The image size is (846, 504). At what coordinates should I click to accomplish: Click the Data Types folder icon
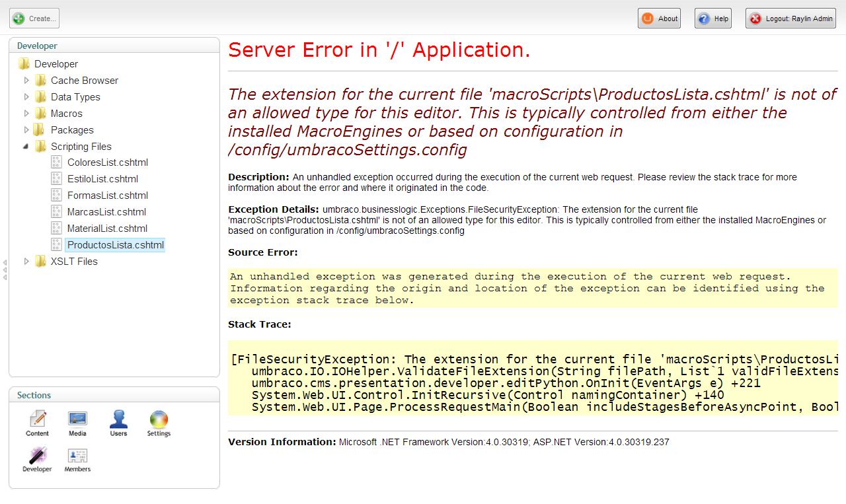coord(41,96)
